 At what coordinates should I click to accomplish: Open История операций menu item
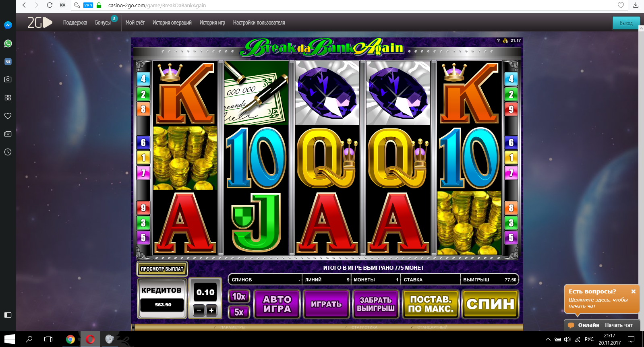pyautogui.click(x=172, y=23)
